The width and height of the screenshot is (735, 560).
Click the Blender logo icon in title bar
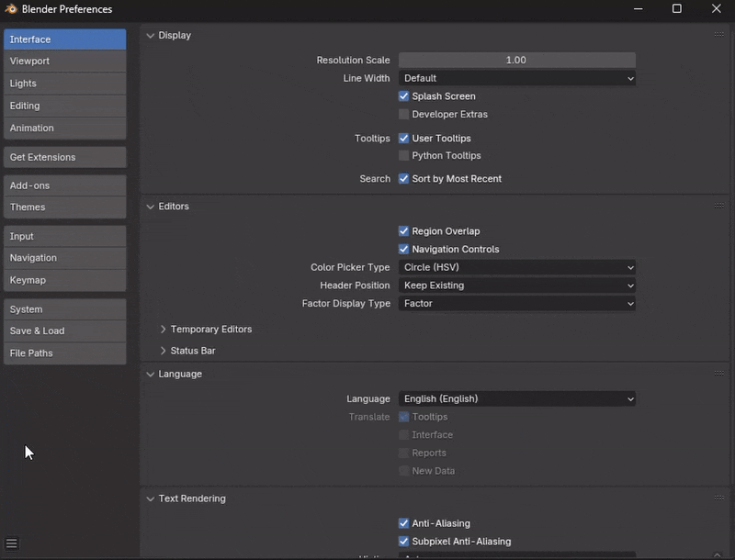[x=11, y=9]
